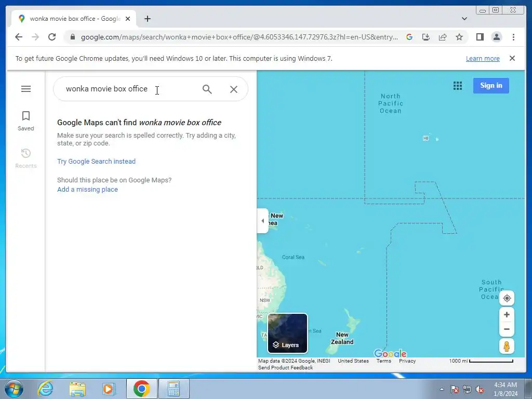Image resolution: width=532 pixels, height=399 pixels.
Task: Open the Layers map thumbnail
Action: pos(287,333)
